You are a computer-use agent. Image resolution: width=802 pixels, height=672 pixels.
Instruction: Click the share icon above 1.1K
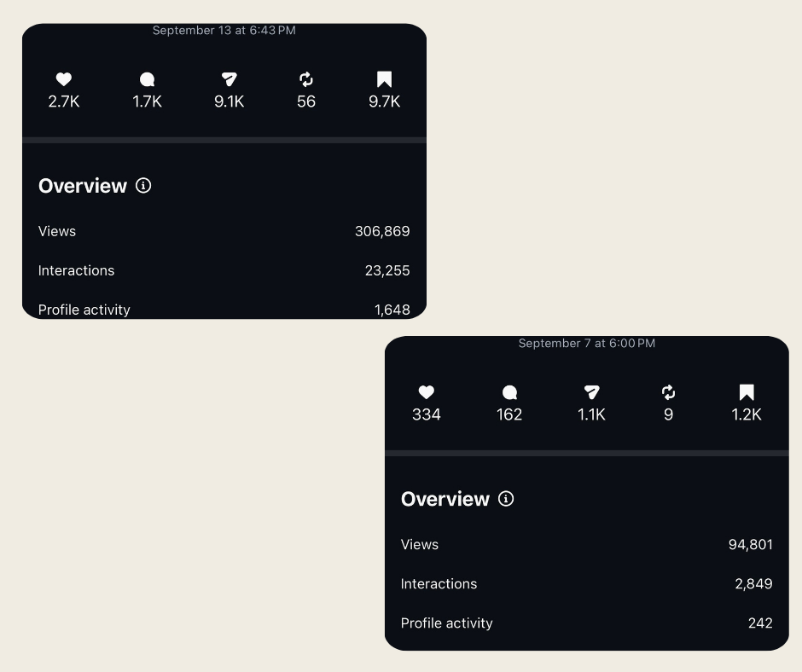(x=591, y=392)
